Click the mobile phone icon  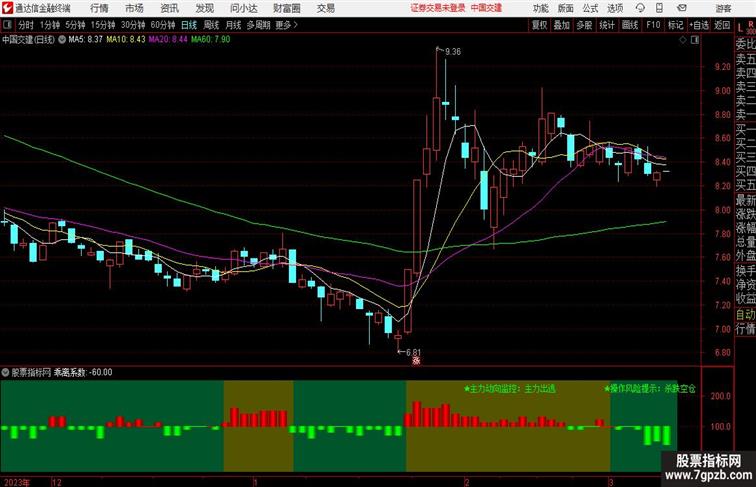pos(659,8)
